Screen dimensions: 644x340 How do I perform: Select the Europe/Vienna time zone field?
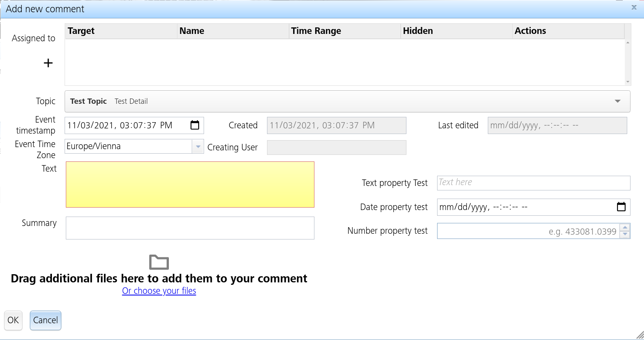click(128, 146)
